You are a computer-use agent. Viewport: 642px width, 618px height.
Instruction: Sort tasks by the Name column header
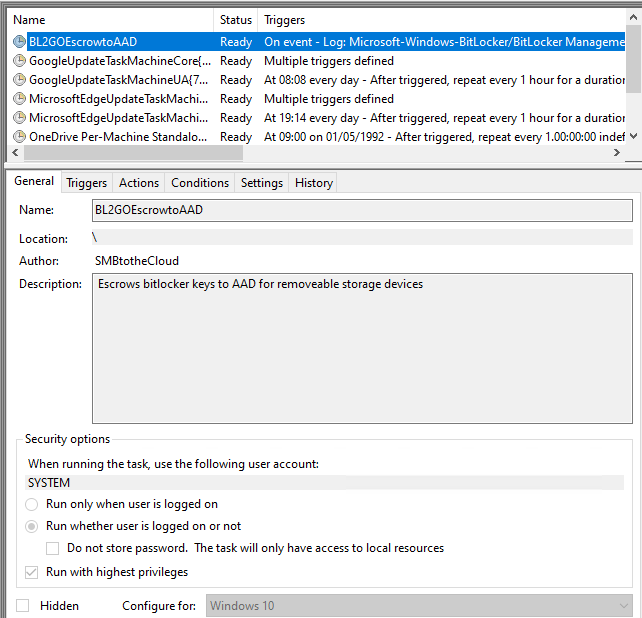[x=110, y=20]
